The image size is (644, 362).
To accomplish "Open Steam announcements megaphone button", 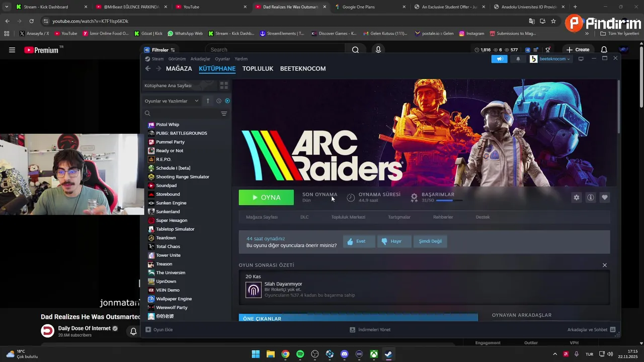I will pos(500,59).
